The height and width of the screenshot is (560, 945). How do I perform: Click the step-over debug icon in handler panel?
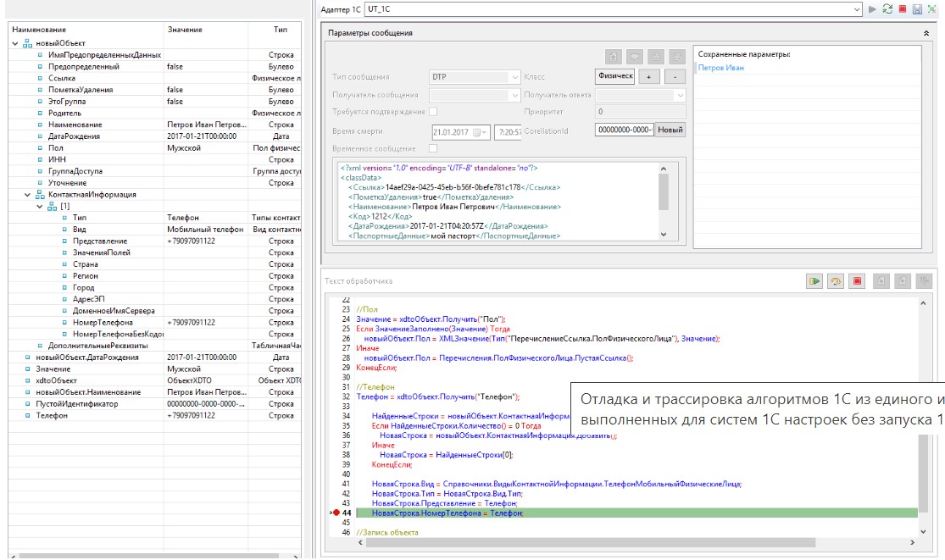(x=837, y=281)
